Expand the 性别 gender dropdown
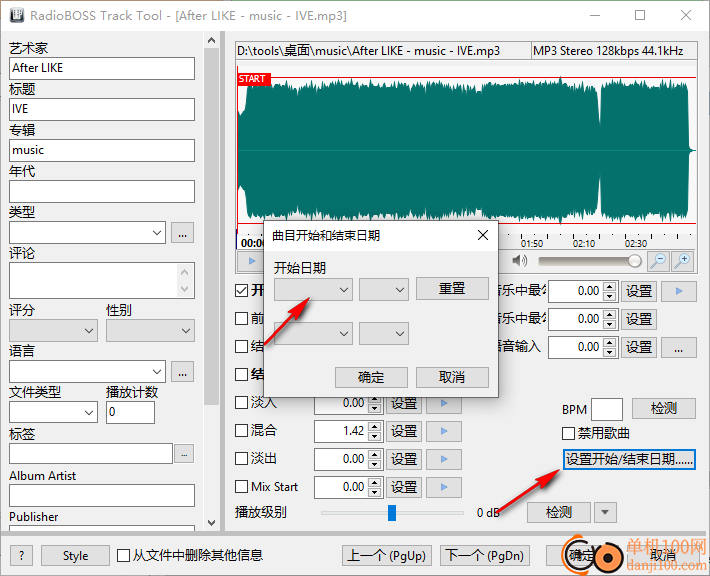Viewport: 710px width, 576px height. pos(150,331)
